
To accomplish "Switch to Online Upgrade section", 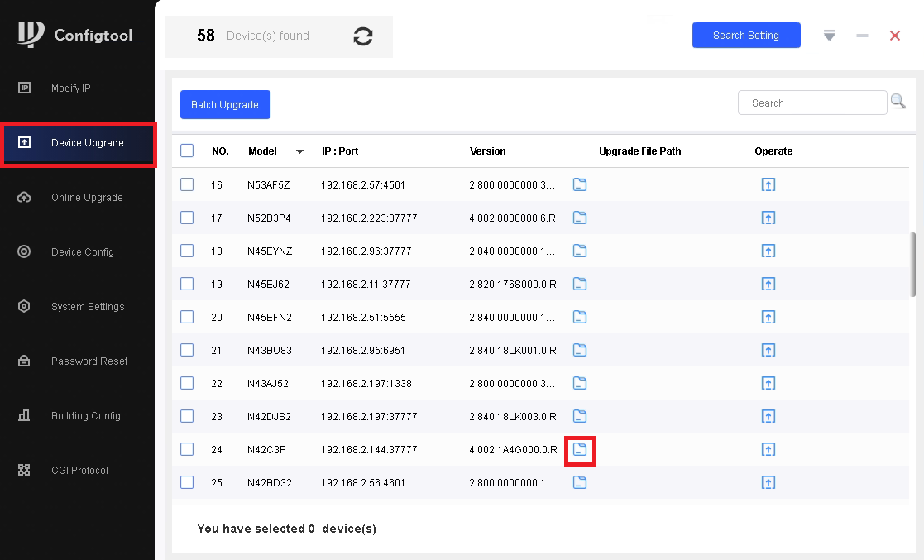I will click(86, 198).
